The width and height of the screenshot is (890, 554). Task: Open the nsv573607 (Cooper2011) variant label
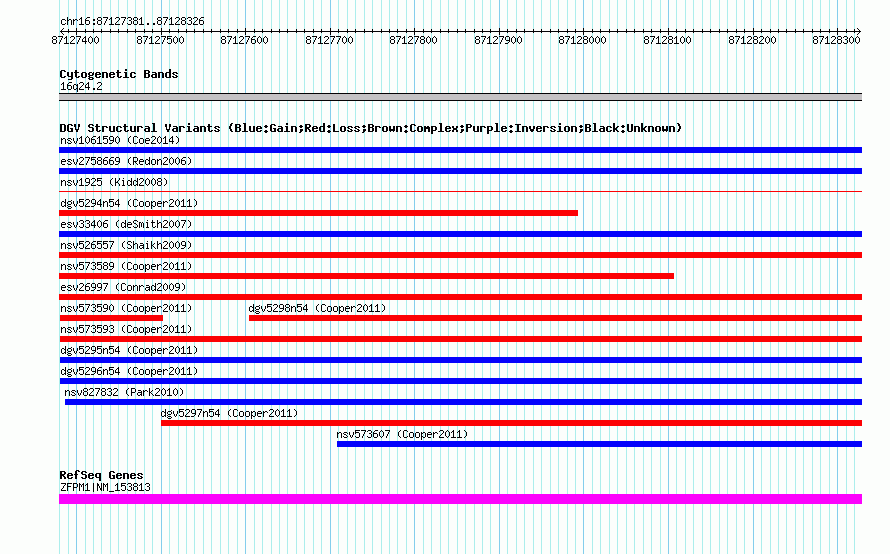402,434
